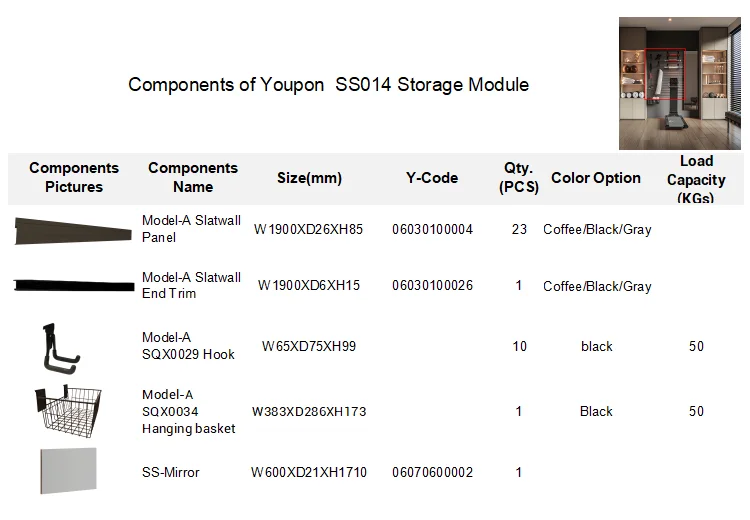Click the Model-A SQX0034 Hanging basket name
750x520 pixels.
pyautogui.click(x=189, y=411)
